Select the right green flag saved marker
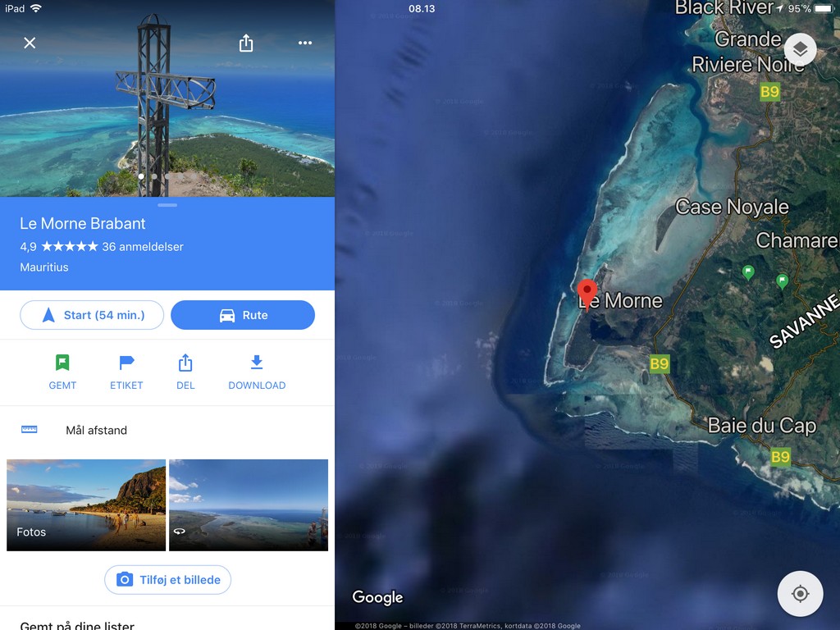The image size is (840, 630). (782, 281)
